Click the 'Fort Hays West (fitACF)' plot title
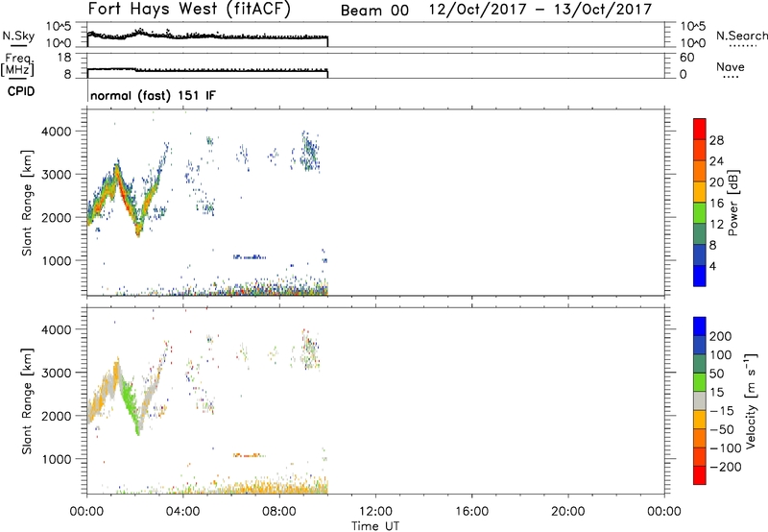 [188, 10]
